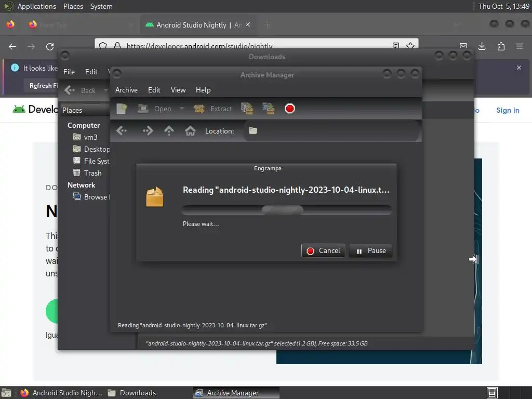This screenshot has height=399, width=532.
Task: Open Firefox extensions puzzle icon
Action: coord(501,46)
